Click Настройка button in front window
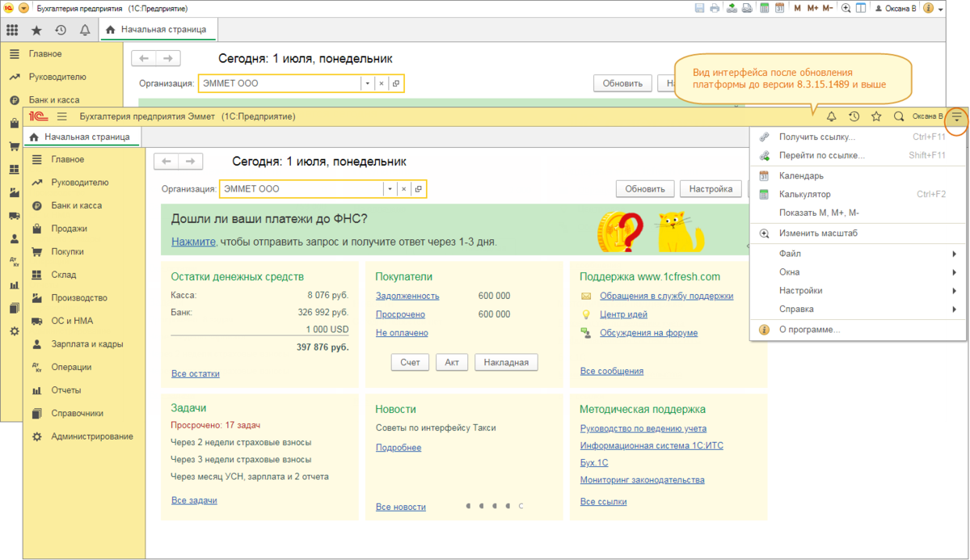This screenshot has height=560, width=970. pyautogui.click(x=711, y=189)
